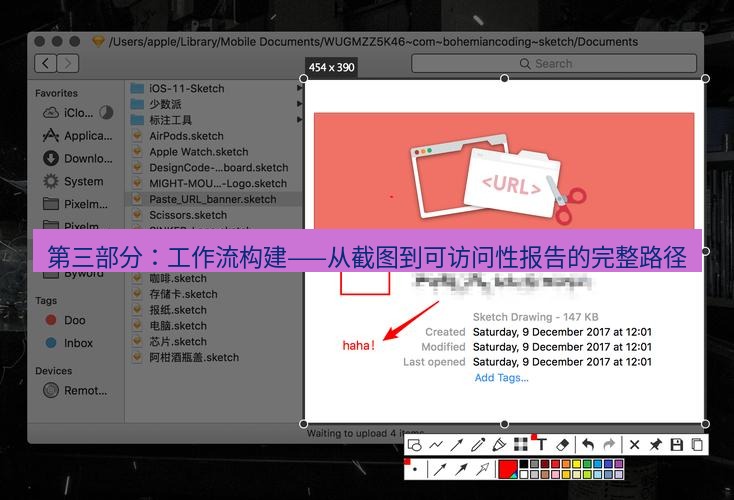Go forward in the Finder window
This screenshot has height=500, width=734.
click(x=68, y=63)
